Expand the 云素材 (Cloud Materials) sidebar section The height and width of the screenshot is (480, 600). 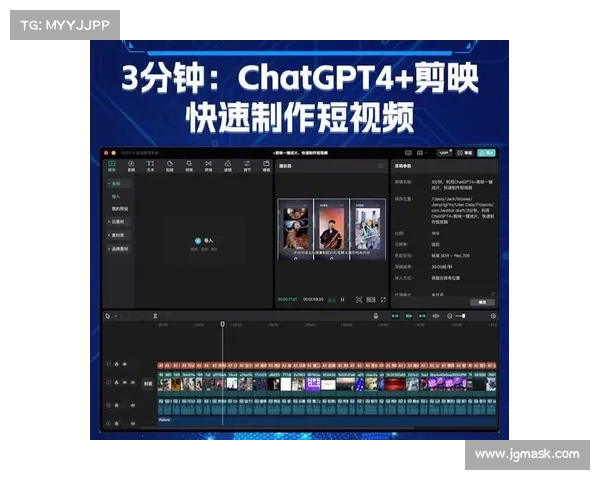tap(117, 222)
